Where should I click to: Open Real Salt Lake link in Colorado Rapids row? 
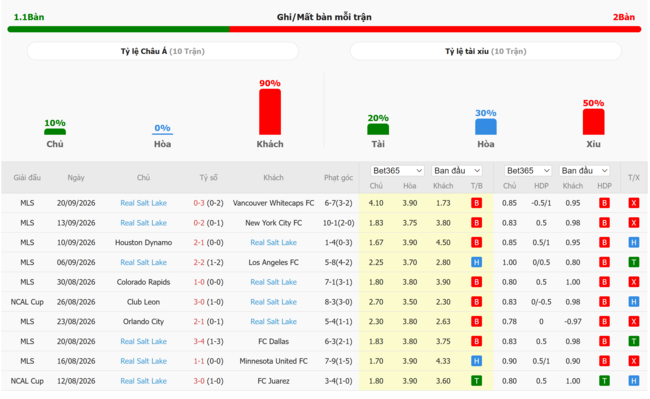[274, 282]
